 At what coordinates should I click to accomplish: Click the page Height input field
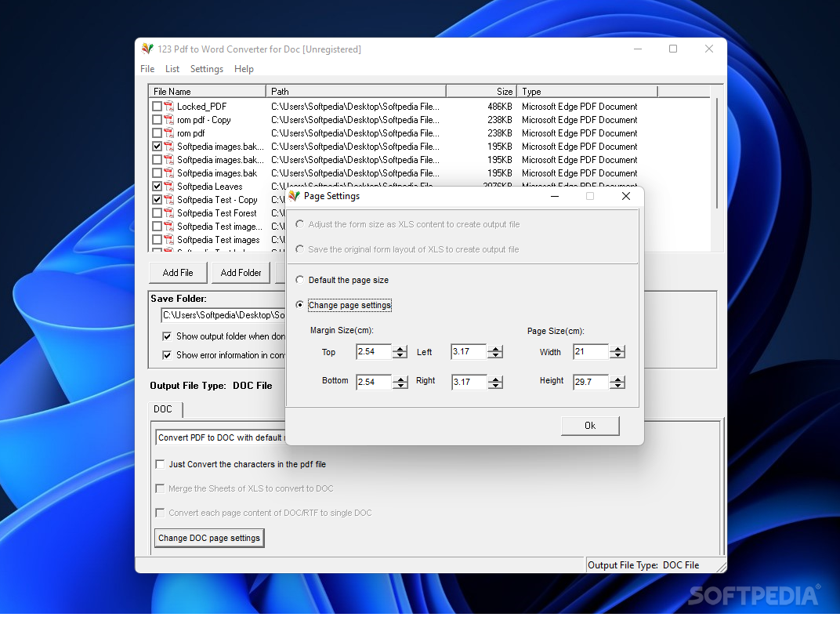(x=591, y=383)
